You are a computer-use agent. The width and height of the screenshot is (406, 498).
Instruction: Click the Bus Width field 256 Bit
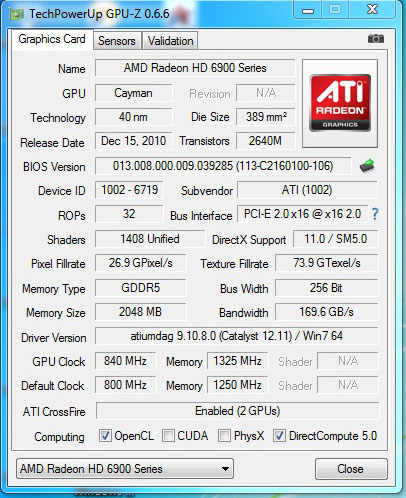coord(327,288)
